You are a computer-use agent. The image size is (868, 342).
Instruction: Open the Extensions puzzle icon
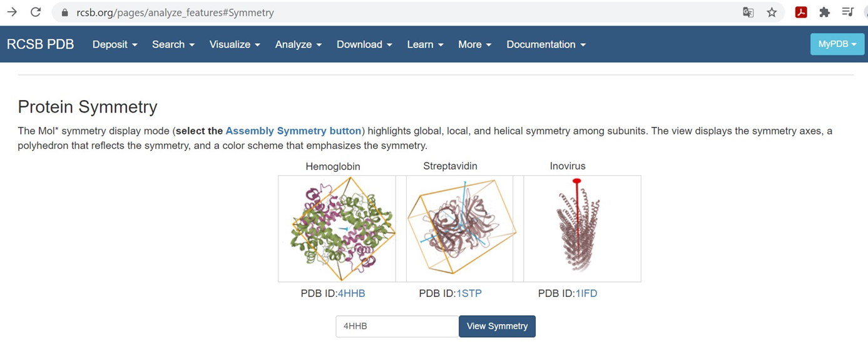(x=824, y=13)
